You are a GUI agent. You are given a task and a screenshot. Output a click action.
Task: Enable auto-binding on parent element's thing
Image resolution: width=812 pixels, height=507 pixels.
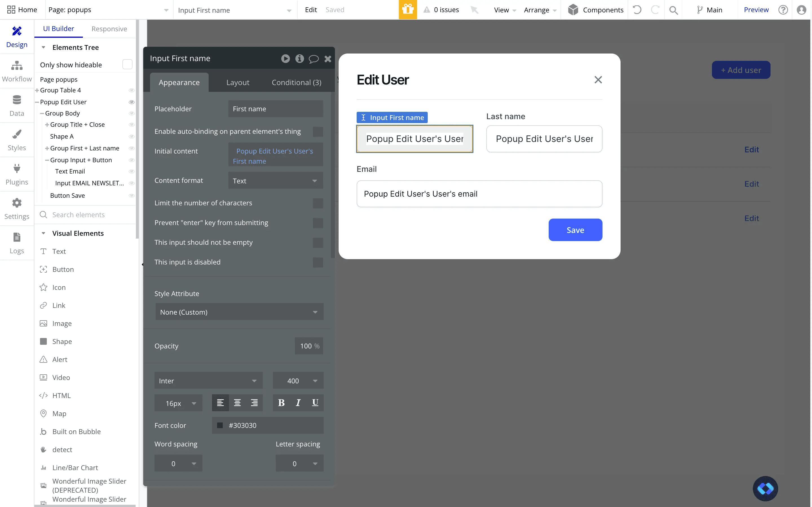[x=317, y=132]
